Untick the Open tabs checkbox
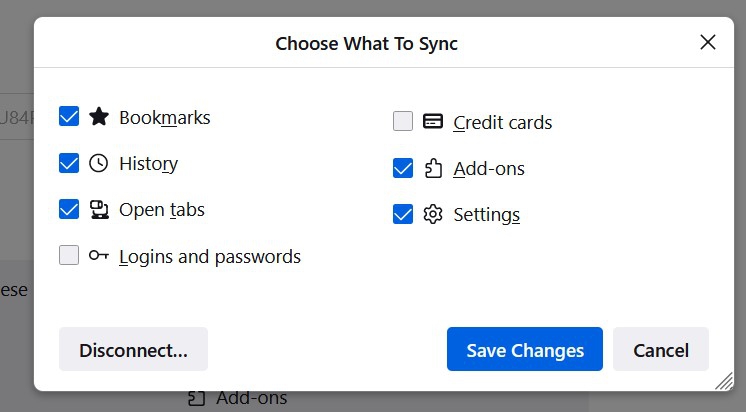 click(x=69, y=209)
